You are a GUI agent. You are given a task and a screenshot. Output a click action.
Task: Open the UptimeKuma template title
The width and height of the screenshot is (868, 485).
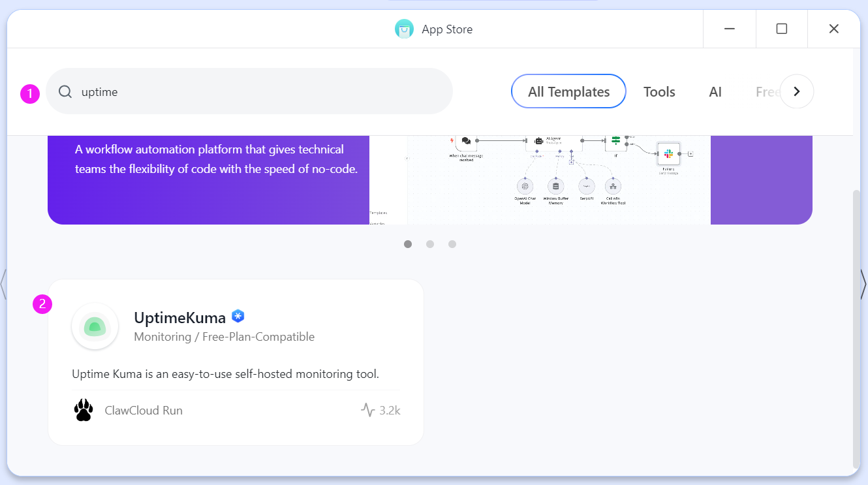point(179,318)
